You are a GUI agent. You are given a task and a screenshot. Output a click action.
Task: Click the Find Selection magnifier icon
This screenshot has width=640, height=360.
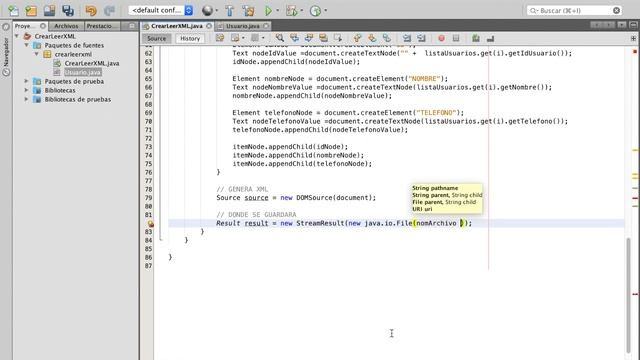[280, 38]
